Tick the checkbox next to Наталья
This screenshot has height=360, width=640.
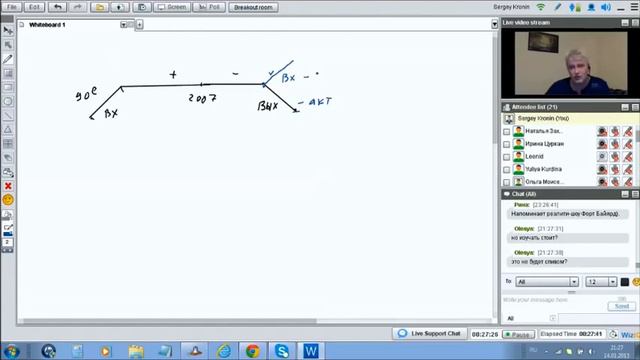[x=507, y=132]
